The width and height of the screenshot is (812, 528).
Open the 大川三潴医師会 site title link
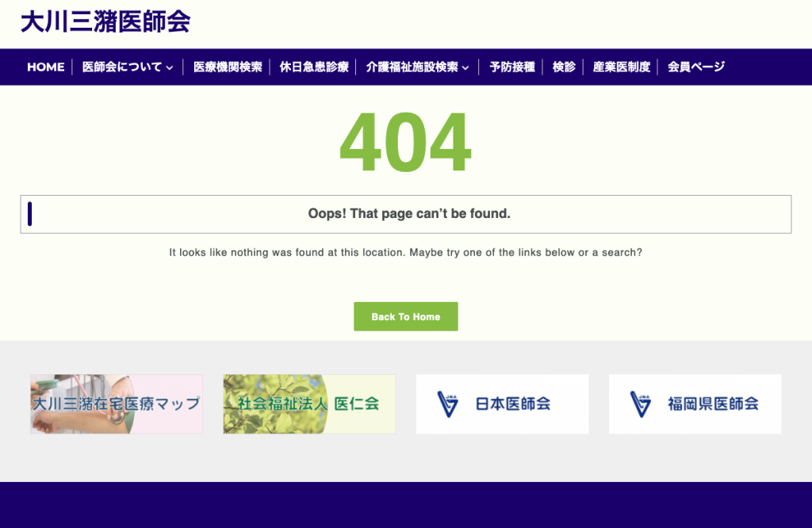105,22
